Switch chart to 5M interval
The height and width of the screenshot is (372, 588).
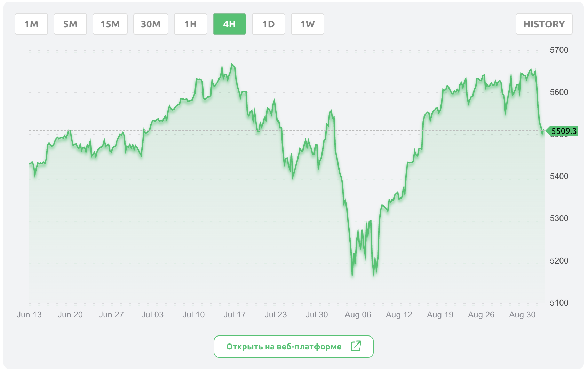(70, 24)
